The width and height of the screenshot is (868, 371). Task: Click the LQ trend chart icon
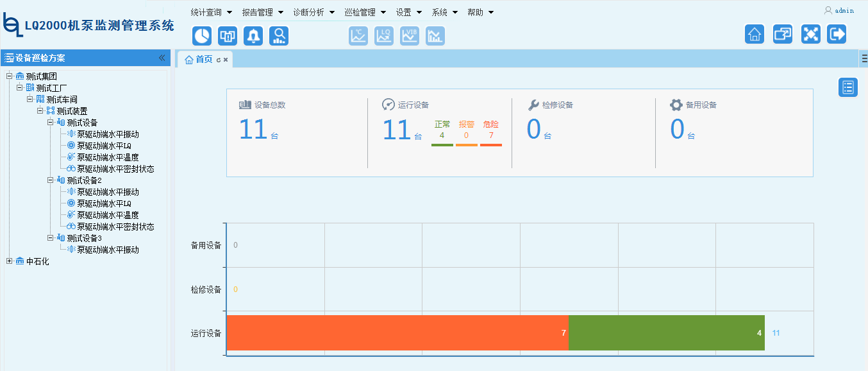coord(384,36)
